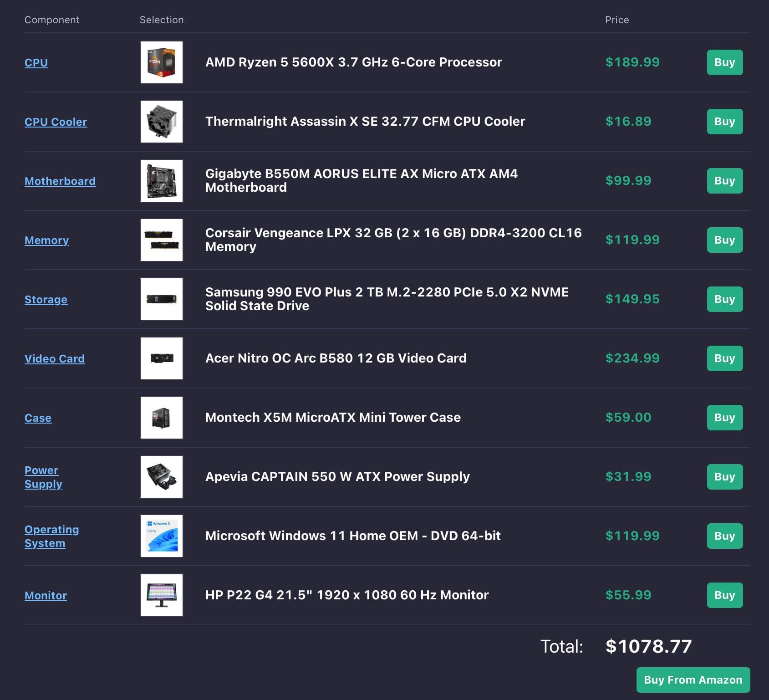Click Buy for the Ryzen 5 5600X

(x=724, y=62)
